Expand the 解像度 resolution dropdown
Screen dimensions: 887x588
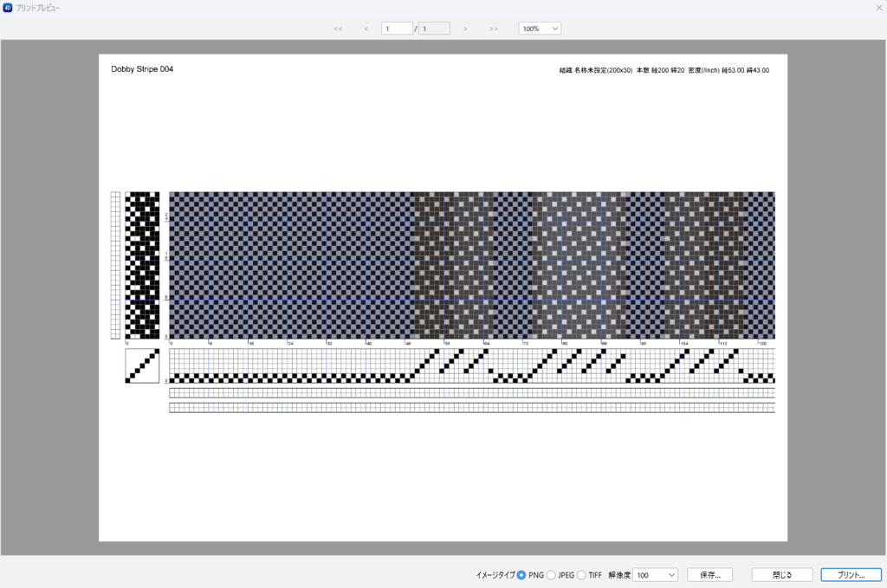tap(656, 575)
